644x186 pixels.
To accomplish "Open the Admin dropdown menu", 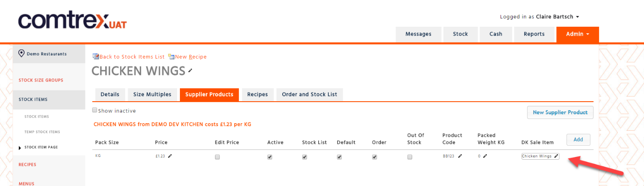I will [578, 34].
